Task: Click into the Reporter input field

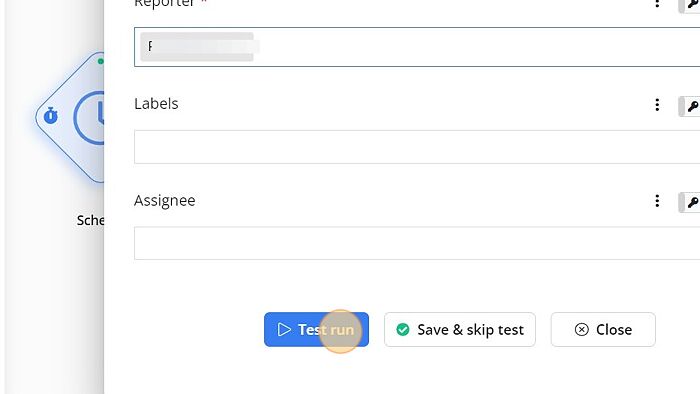Action: tap(417, 47)
